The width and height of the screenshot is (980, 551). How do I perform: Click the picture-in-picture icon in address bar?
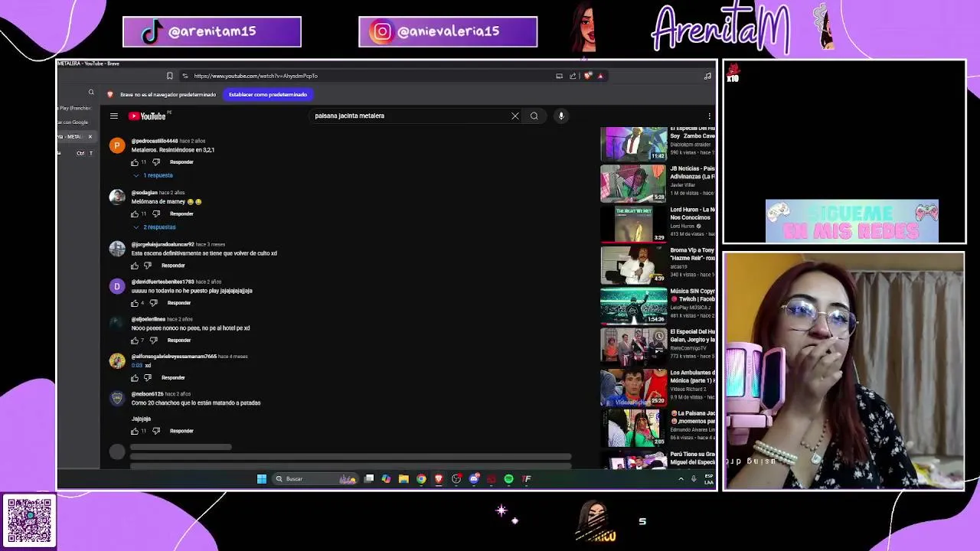pyautogui.click(x=560, y=76)
